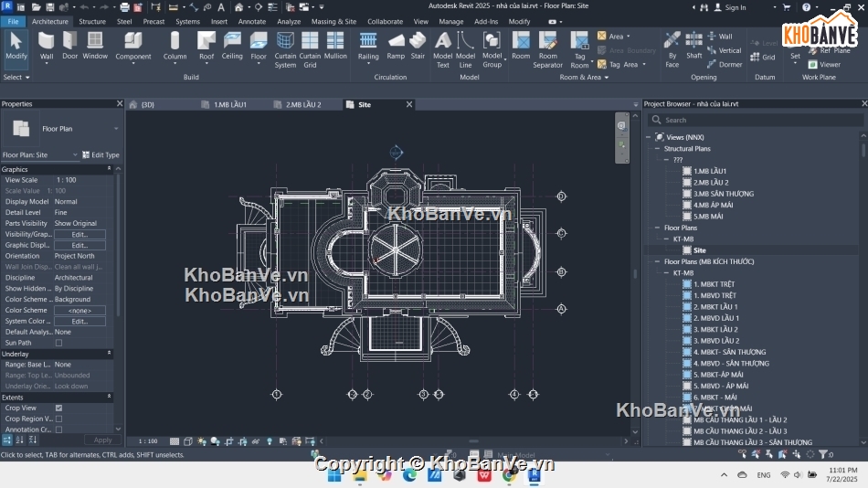Click Edit for System Color schemes
The width and height of the screenshot is (868, 488).
tap(79, 322)
